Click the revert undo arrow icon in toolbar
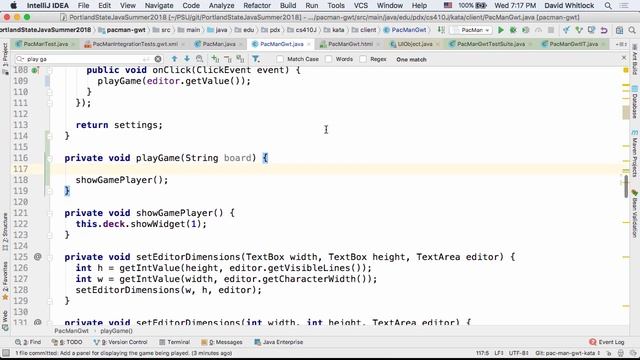The height and width of the screenshot is (360, 640). tap(604, 30)
